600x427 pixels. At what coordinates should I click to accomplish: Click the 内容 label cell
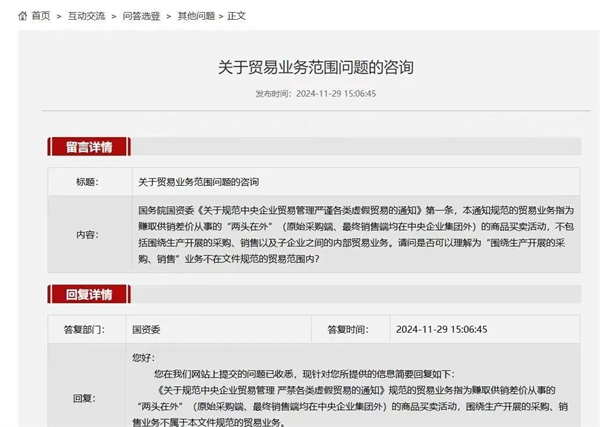coord(88,235)
